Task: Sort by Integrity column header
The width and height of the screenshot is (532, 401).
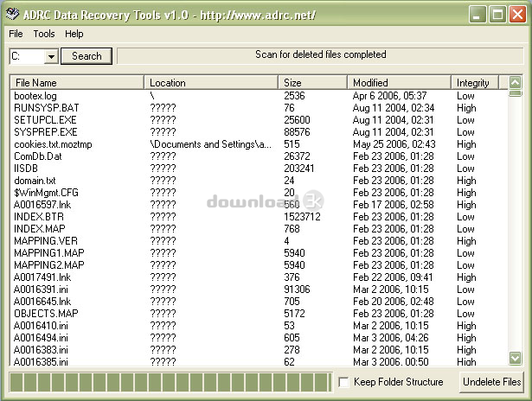Action: coord(475,83)
